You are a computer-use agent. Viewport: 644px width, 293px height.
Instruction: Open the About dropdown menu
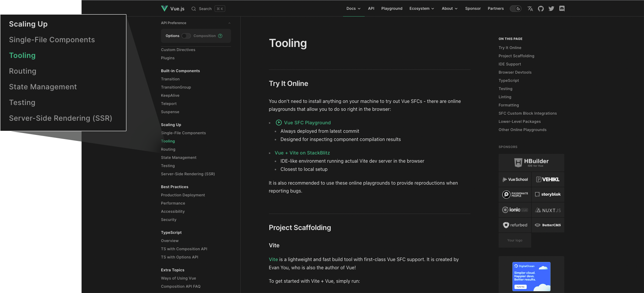[x=450, y=9]
